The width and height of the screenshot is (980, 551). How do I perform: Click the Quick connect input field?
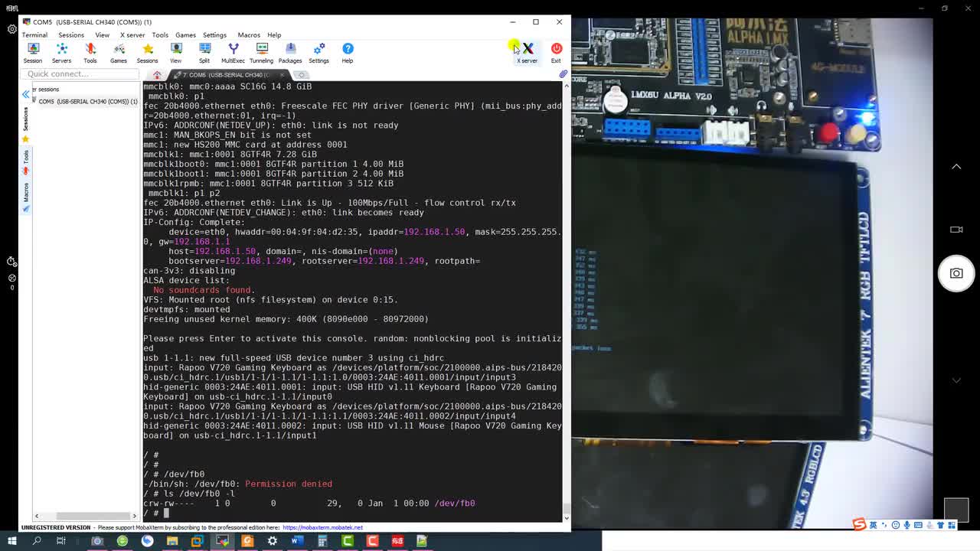80,73
